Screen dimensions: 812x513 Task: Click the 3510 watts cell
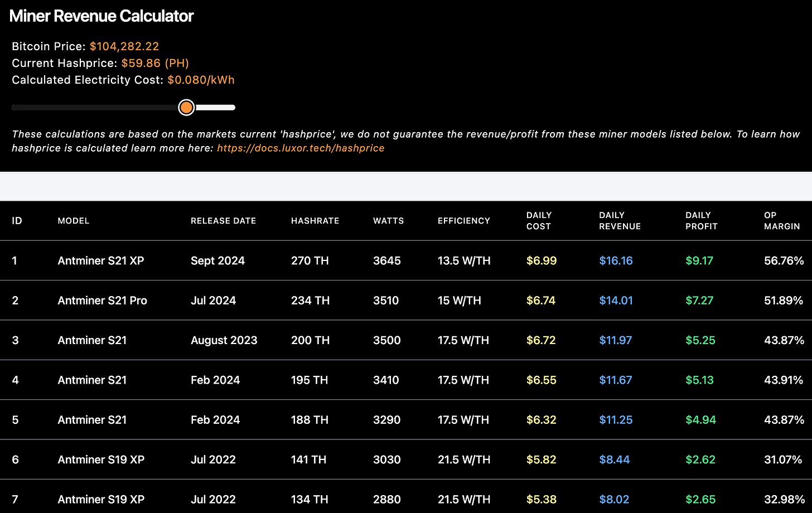[386, 301]
